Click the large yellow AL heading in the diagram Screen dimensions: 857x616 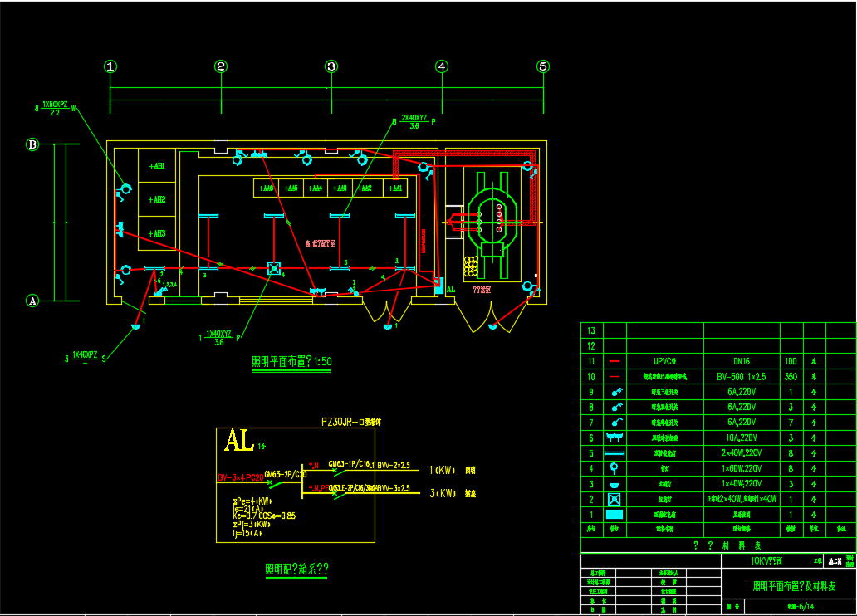pyautogui.click(x=239, y=440)
